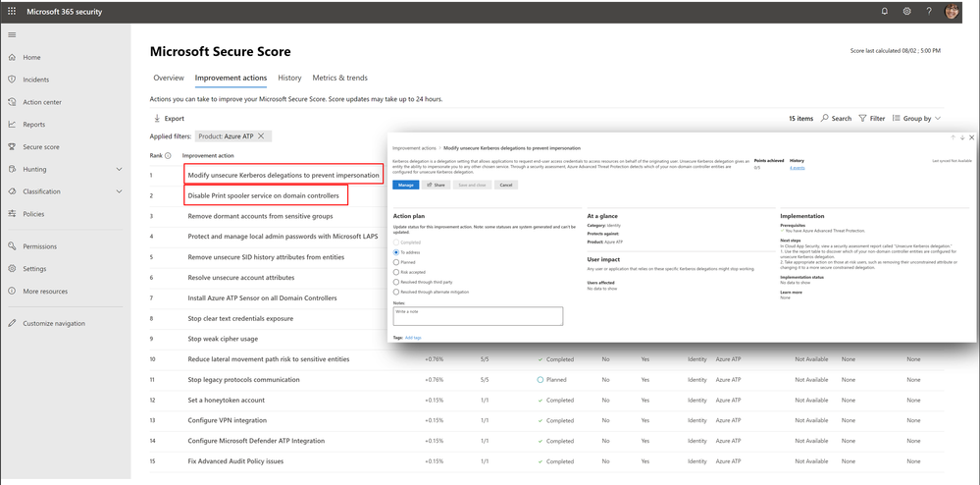Go to previous item with up arrow

[x=954, y=137]
